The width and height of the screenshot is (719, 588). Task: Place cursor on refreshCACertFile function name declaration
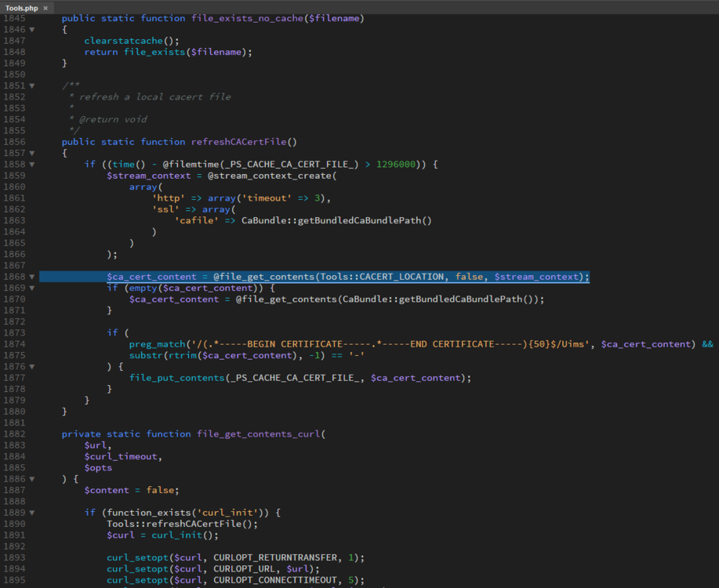(x=241, y=142)
